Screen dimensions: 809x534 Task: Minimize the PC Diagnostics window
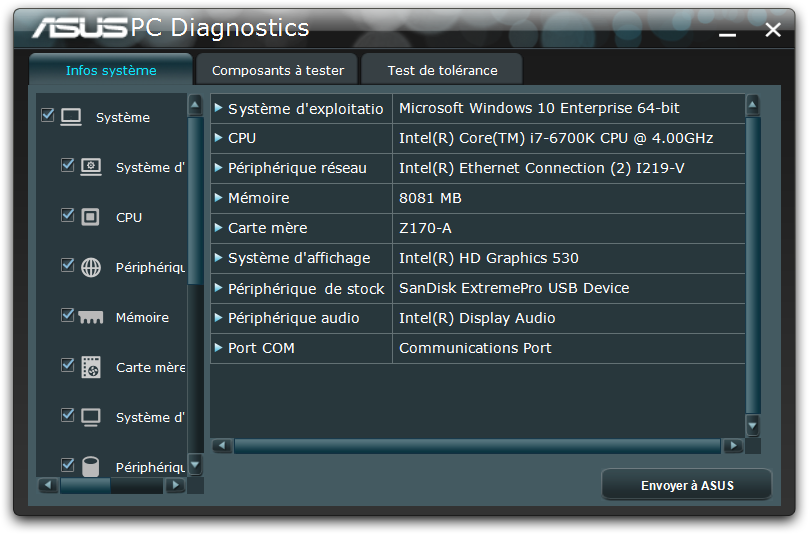click(728, 32)
